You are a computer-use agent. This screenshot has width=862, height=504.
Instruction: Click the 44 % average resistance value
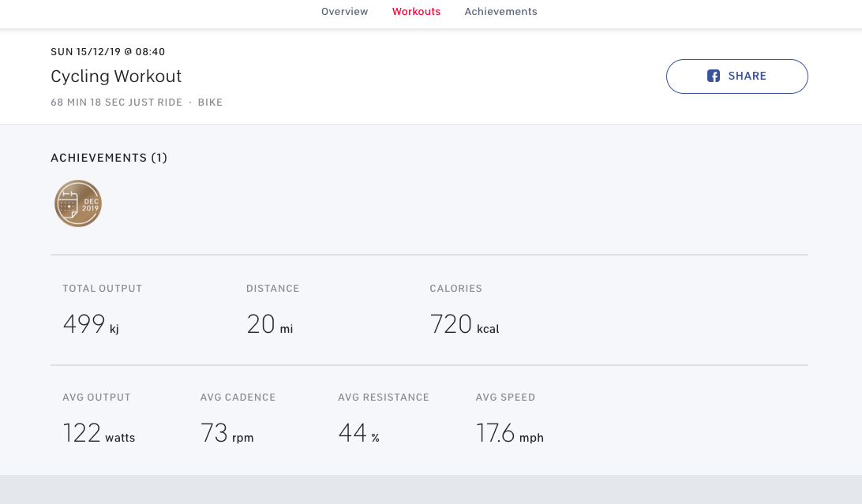tap(358, 434)
